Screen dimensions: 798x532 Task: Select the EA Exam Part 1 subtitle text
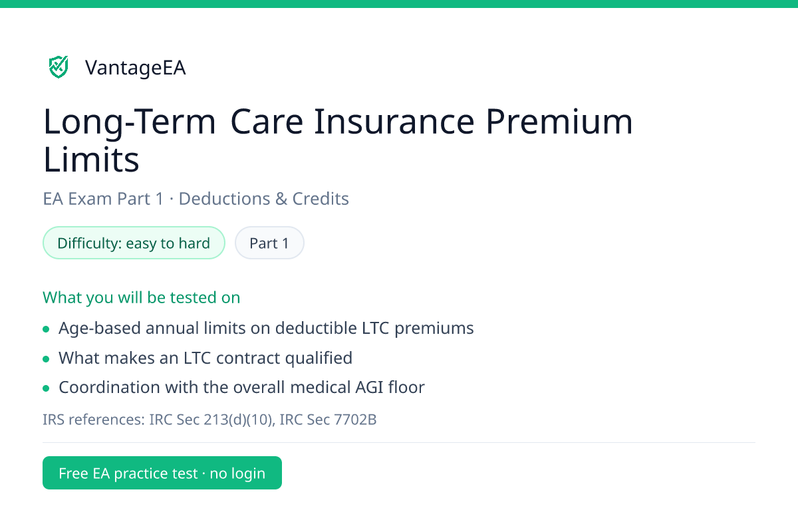[103, 198]
